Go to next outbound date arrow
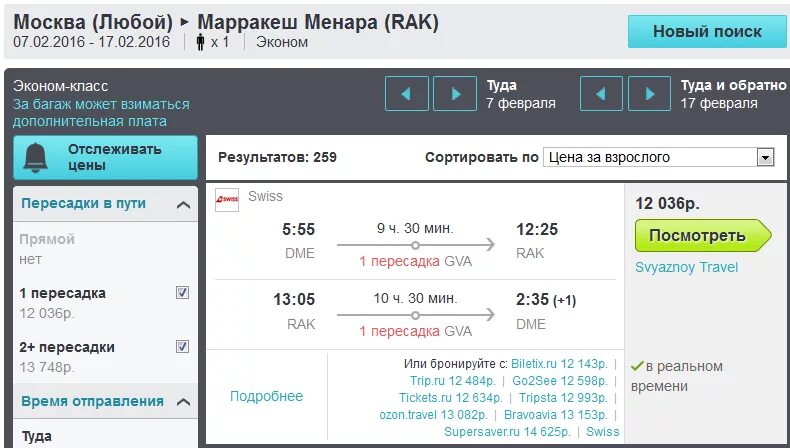This screenshot has height=448, width=790. (x=455, y=93)
